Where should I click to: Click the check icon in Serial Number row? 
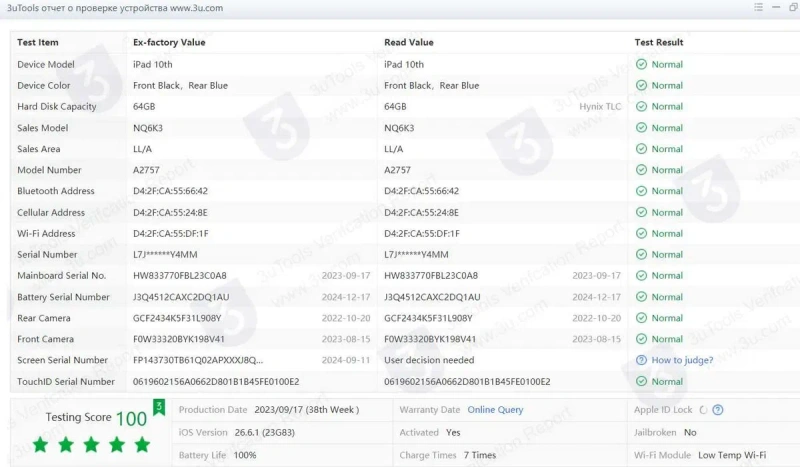641,254
